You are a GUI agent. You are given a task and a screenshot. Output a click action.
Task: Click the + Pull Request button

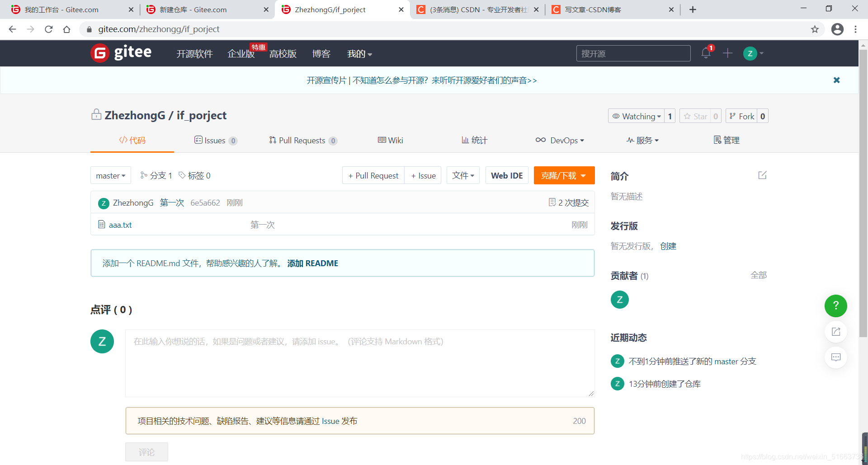[x=373, y=175]
